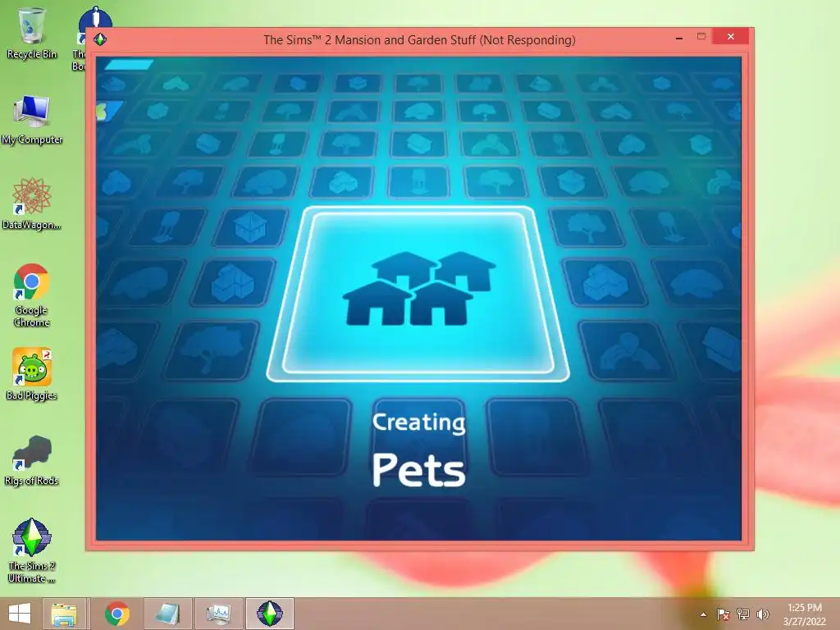Switch to The Sims 2 taskbar button
Image resolution: width=840 pixels, height=630 pixels.
click(x=269, y=614)
